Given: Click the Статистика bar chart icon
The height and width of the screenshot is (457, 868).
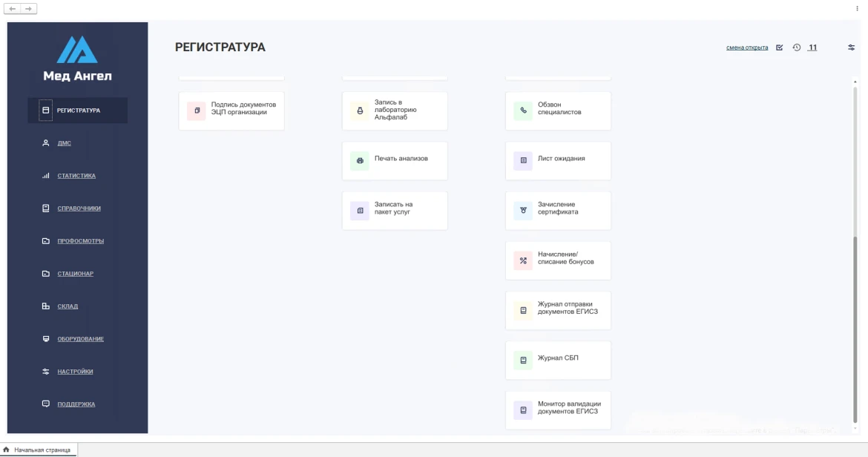Looking at the screenshot, I should tap(46, 175).
